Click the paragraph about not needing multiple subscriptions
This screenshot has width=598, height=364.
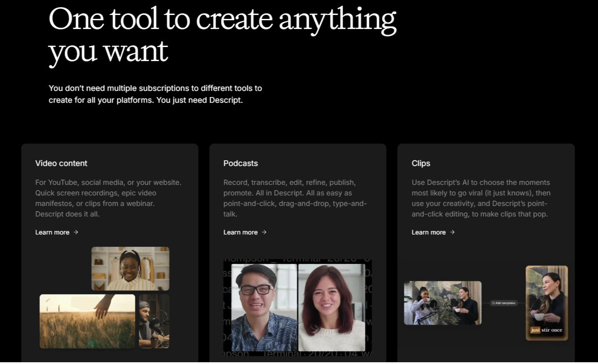pyautogui.click(x=155, y=94)
